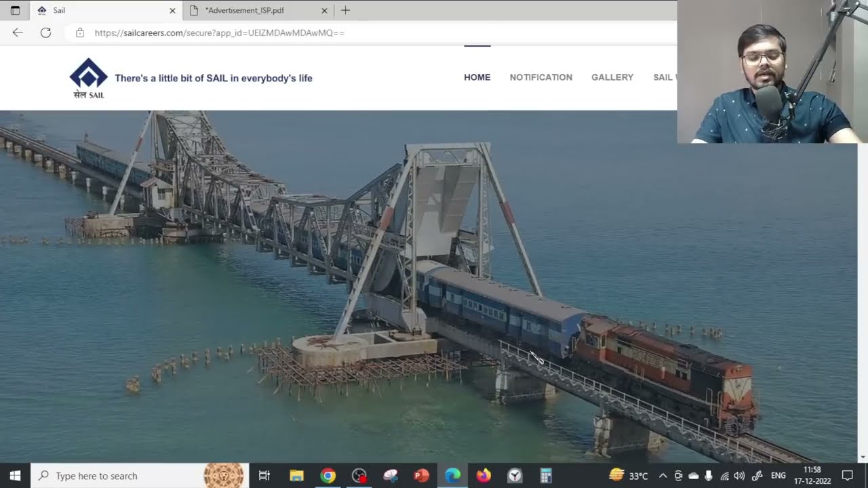The width and height of the screenshot is (868, 488).
Task: Open the paint-palette app taskbar icon
Action: coord(390,476)
